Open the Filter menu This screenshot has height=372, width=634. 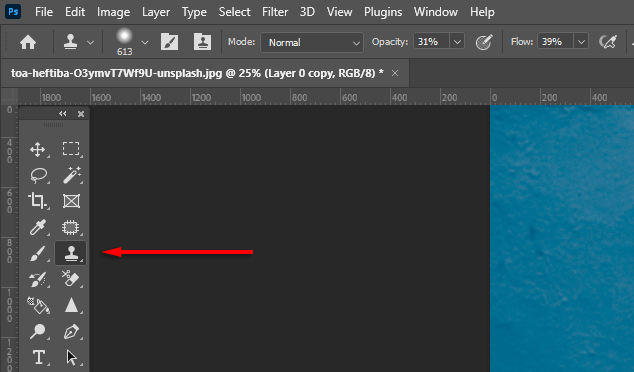point(275,12)
